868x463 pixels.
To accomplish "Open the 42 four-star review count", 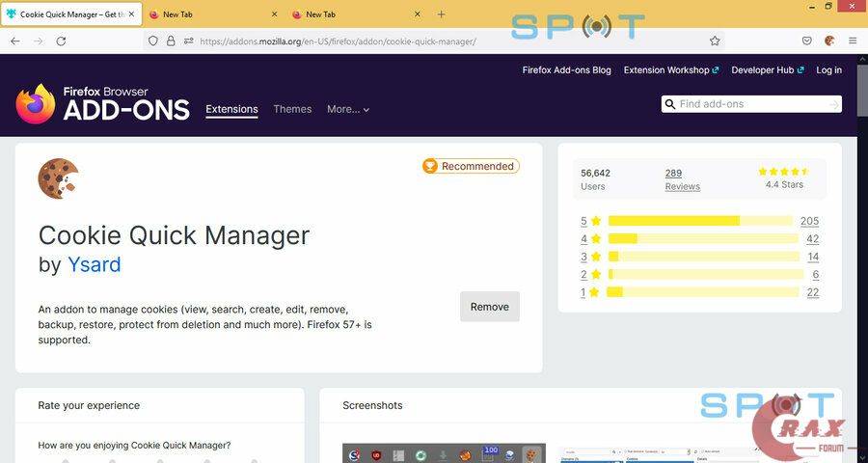I will [x=813, y=238].
